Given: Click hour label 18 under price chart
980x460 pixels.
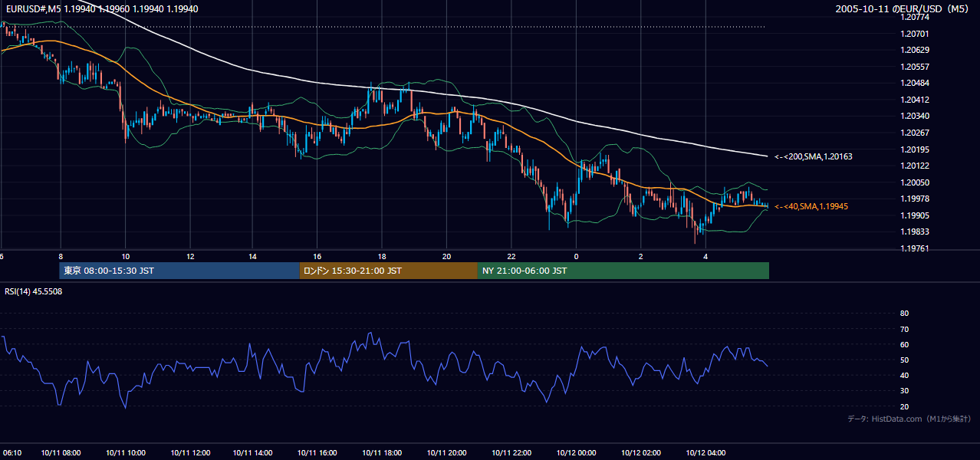Looking at the screenshot, I should tap(381, 257).
